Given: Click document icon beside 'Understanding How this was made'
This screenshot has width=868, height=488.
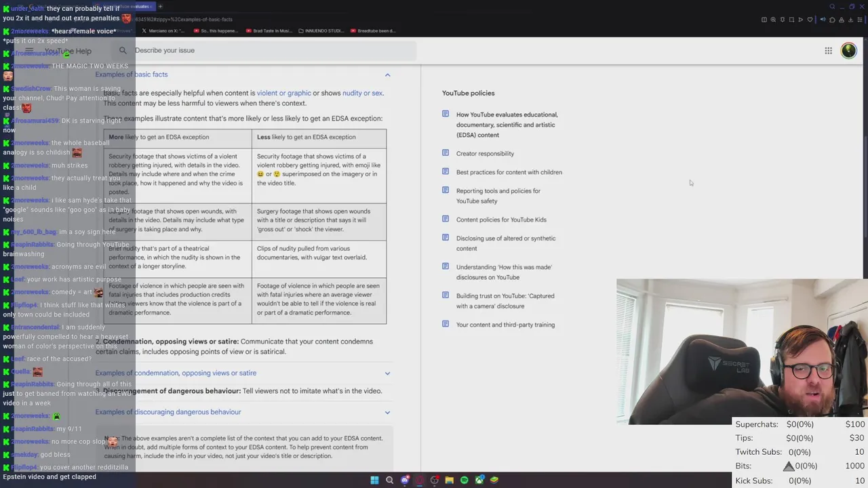Looking at the screenshot, I should [x=446, y=266].
